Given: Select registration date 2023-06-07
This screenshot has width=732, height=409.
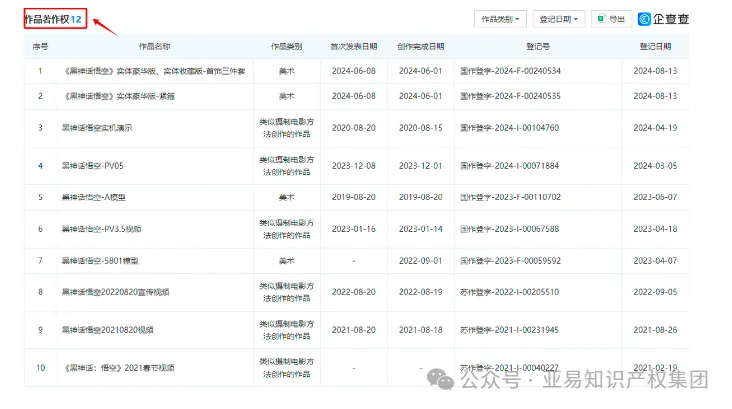Looking at the screenshot, I should click(x=655, y=197).
